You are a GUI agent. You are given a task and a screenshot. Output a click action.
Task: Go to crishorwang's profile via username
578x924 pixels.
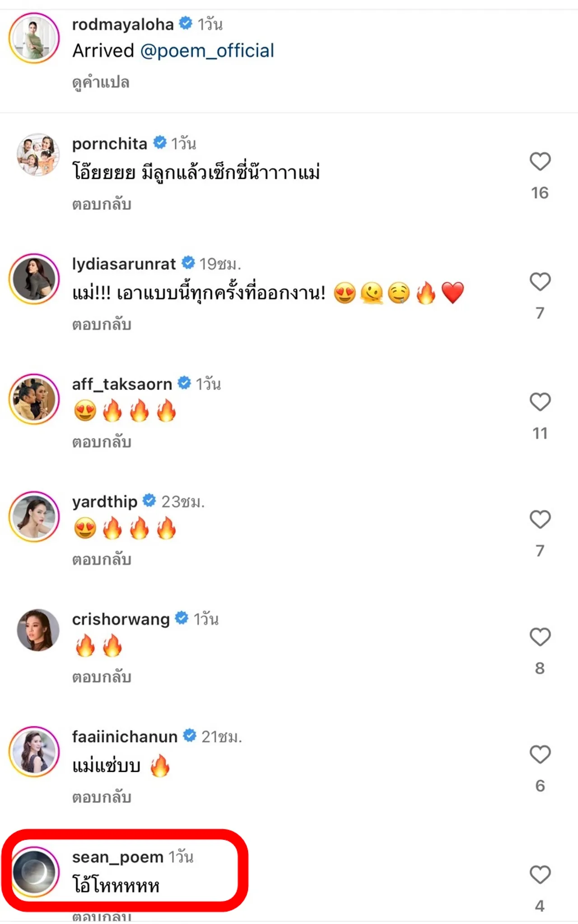pos(121,619)
